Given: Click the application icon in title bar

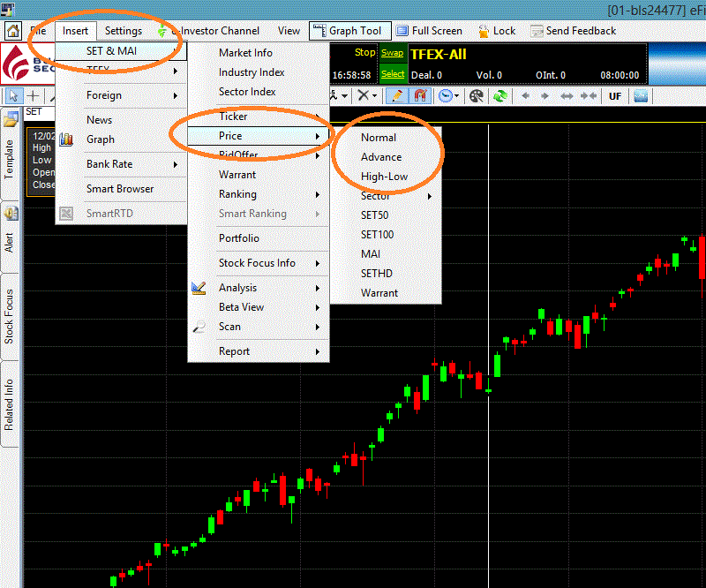Looking at the screenshot, I should [7, 10].
